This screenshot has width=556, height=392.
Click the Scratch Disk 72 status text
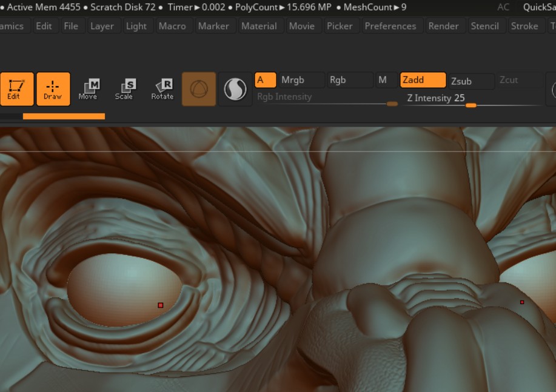coord(123,7)
